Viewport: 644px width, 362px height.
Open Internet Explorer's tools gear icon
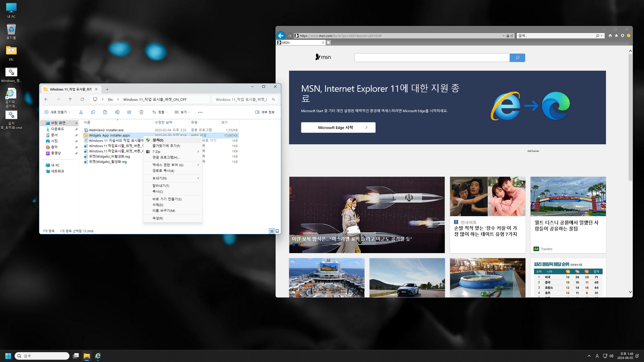click(623, 36)
